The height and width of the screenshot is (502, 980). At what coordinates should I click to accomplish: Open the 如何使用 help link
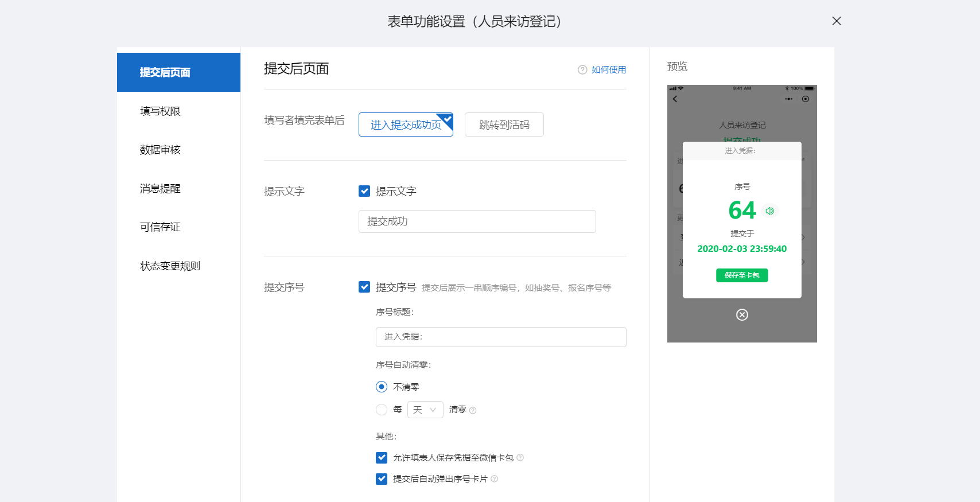pos(609,70)
